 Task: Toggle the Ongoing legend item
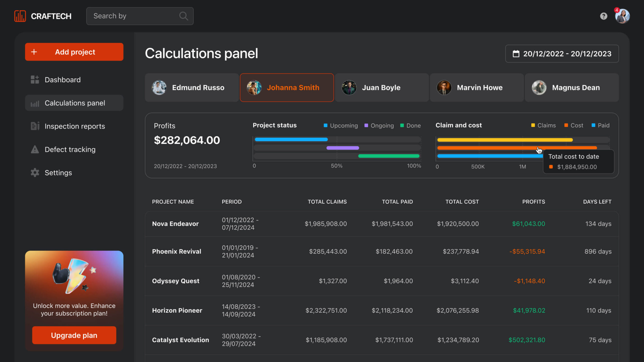click(x=379, y=125)
